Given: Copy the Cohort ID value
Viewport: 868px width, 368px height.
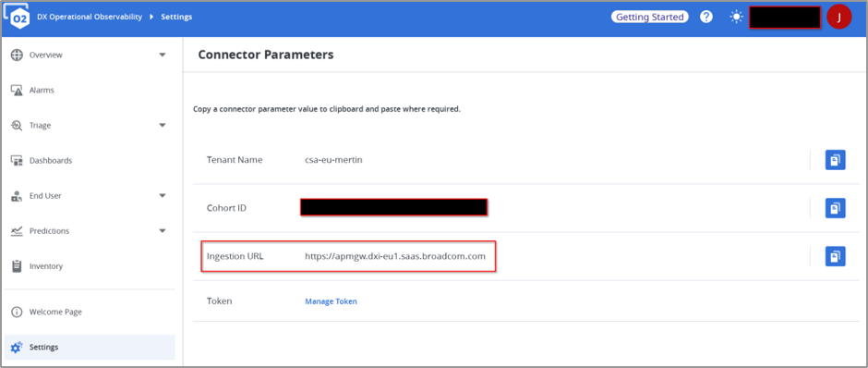Looking at the screenshot, I should tap(836, 208).
